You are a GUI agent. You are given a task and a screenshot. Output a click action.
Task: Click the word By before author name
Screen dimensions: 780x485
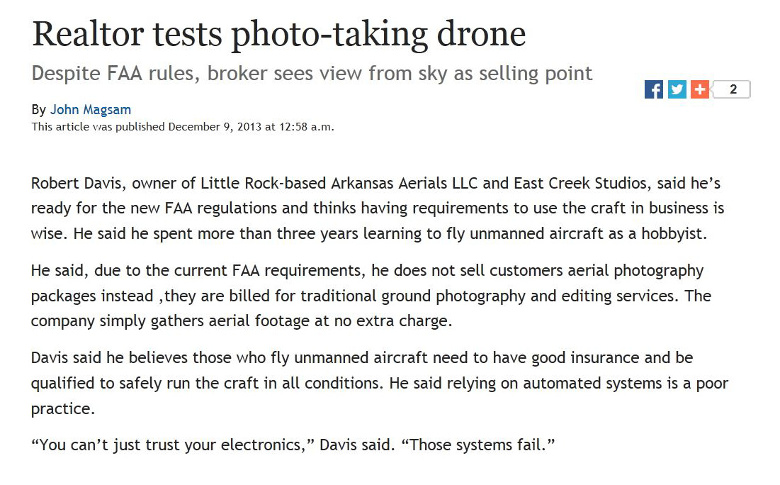38,109
